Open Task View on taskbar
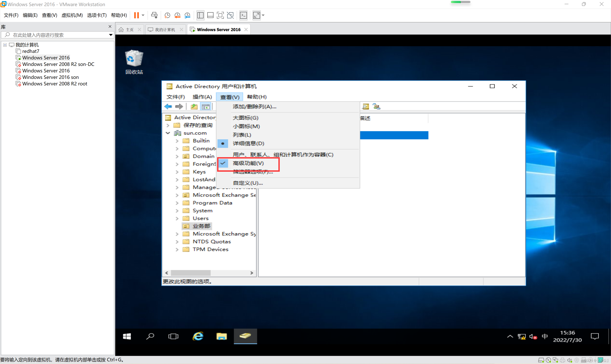This screenshot has height=364, width=611. pos(173,336)
